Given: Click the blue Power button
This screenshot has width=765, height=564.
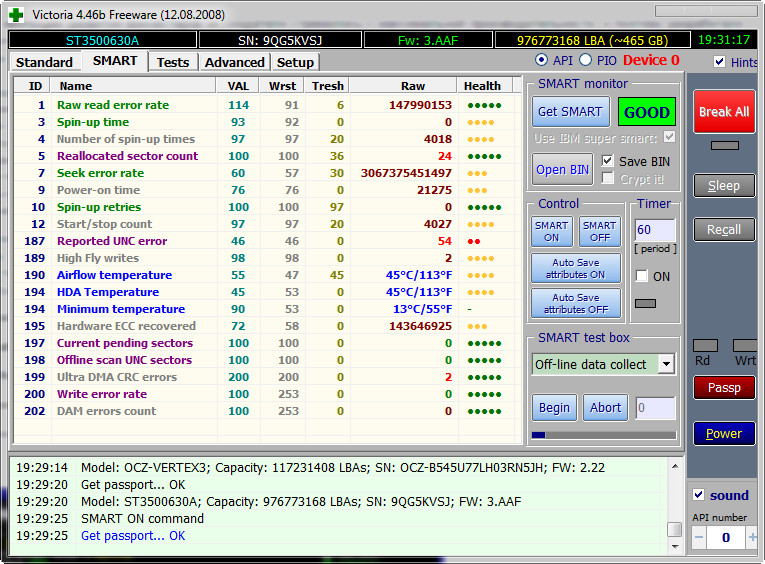Looking at the screenshot, I should [x=723, y=434].
